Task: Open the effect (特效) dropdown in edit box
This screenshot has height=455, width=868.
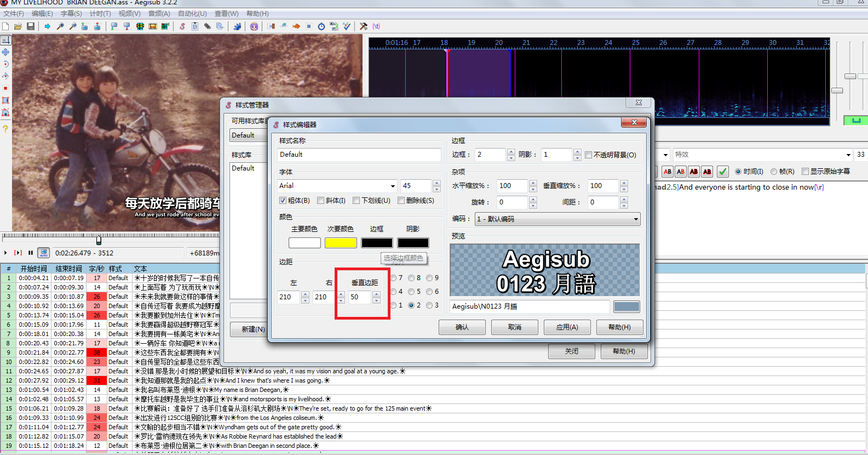Action: [848, 155]
